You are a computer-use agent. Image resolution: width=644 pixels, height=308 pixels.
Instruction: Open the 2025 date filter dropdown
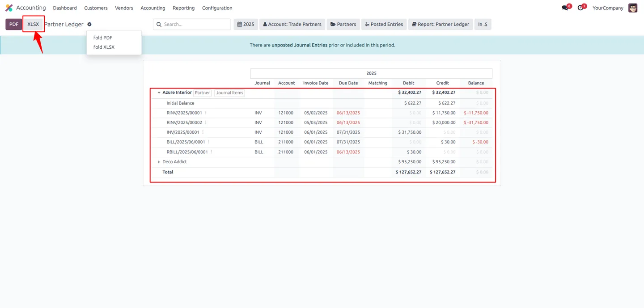[x=246, y=24]
